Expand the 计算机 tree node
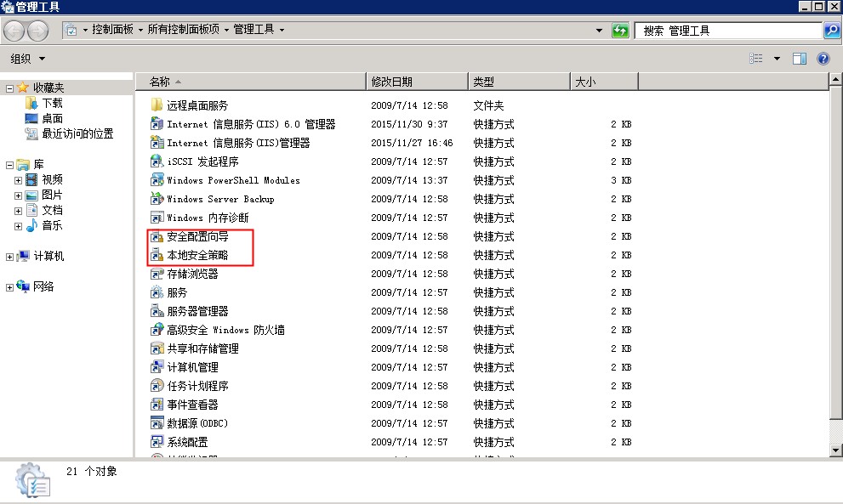This screenshot has width=843, height=504. click(9, 257)
